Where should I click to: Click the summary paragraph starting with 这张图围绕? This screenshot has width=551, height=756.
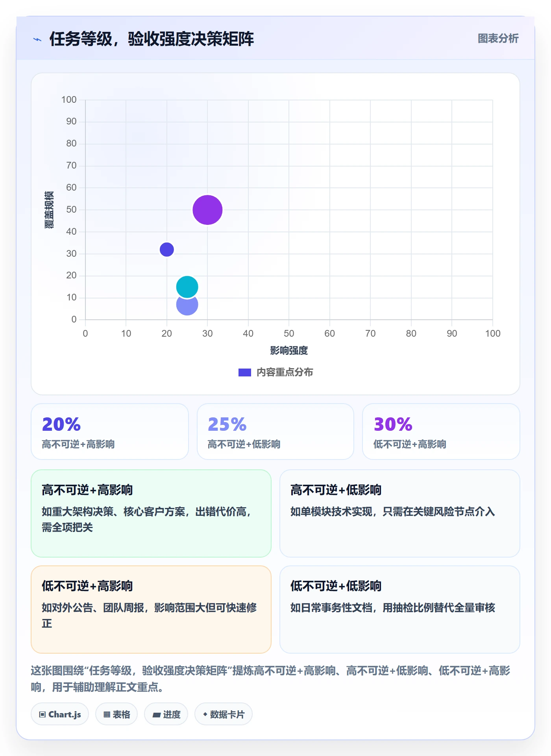pyautogui.click(x=271, y=679)
